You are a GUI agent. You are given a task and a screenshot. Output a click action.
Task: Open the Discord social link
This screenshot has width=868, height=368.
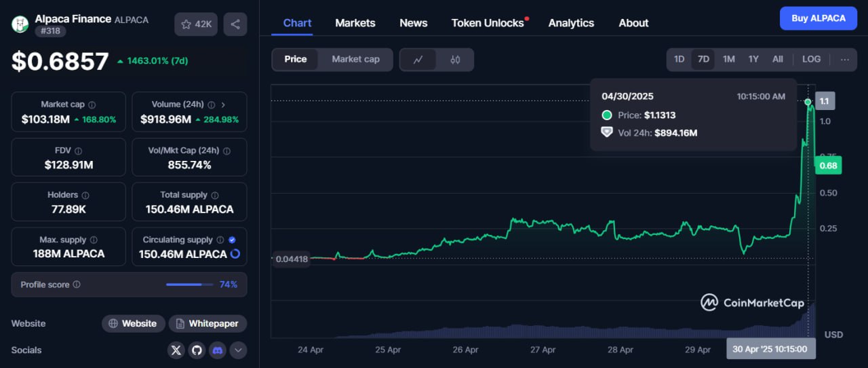[218, 350]
